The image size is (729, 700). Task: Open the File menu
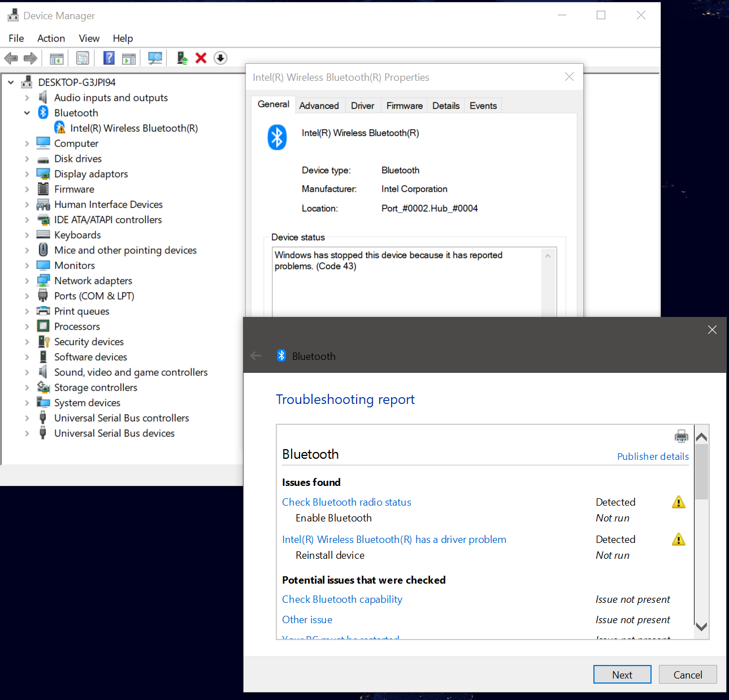16,38
